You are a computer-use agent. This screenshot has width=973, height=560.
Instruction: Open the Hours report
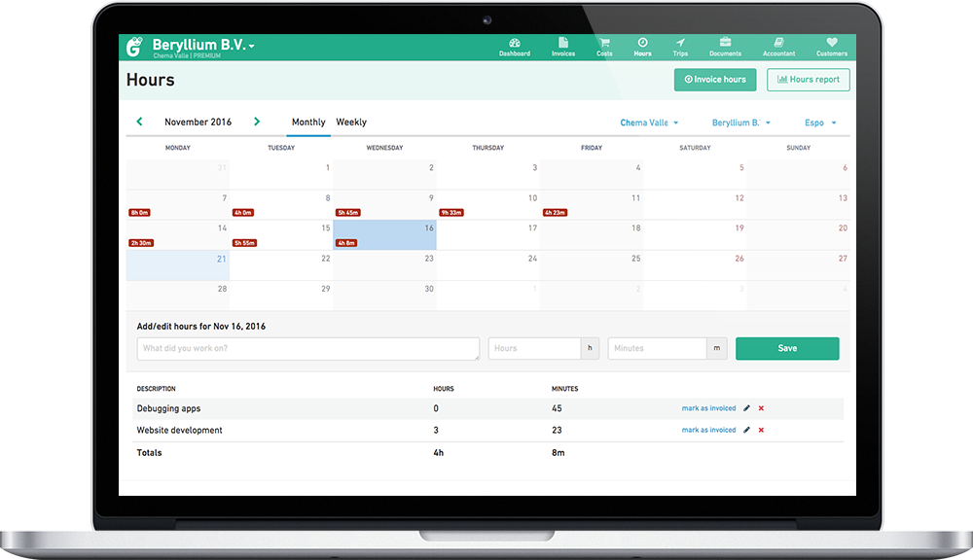coord(809,80)
